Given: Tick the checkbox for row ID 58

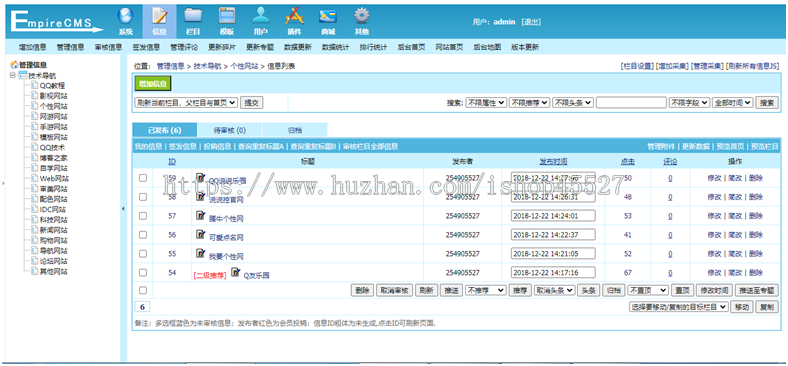Looking at the screenshot, I should [x=143, y=197].
